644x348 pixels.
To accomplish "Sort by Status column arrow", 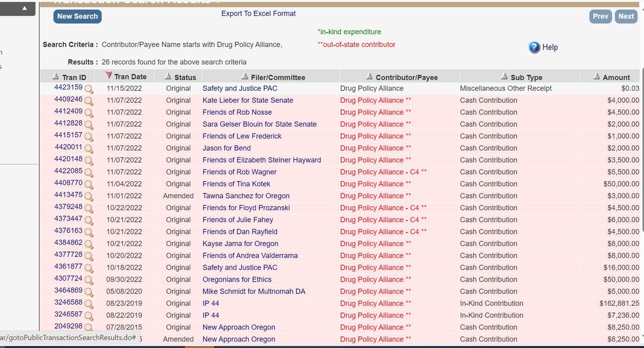I will coord(168,76).
